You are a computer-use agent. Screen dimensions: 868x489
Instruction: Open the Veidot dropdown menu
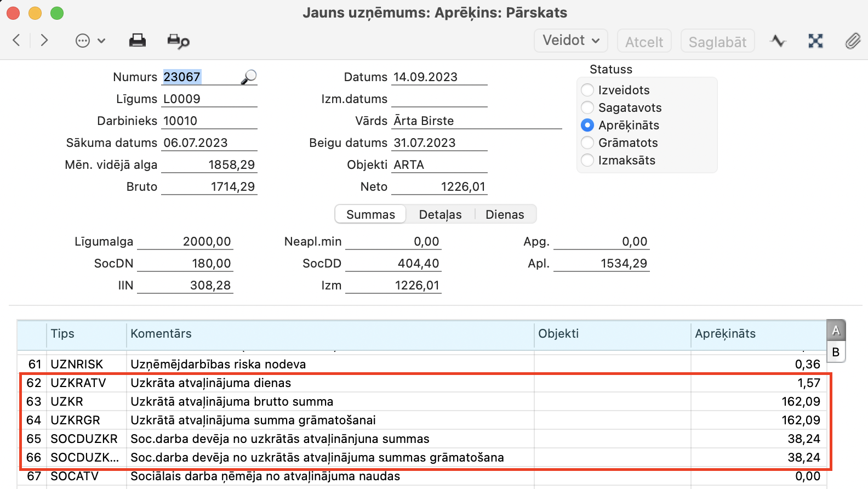(x=570, y=41)
